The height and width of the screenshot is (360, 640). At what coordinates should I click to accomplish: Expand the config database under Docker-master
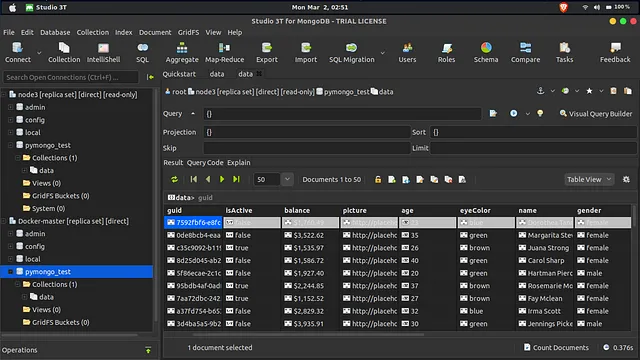tap(11, 247)
